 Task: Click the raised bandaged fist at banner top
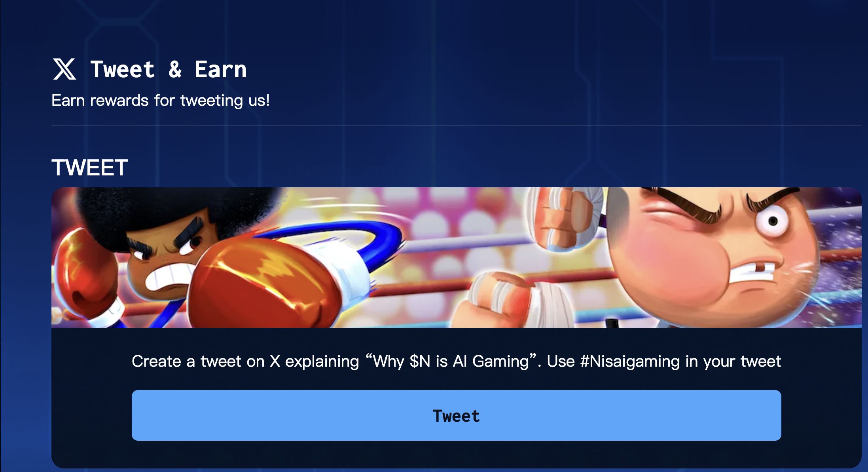pyautogui.click(x=566, y=218)
